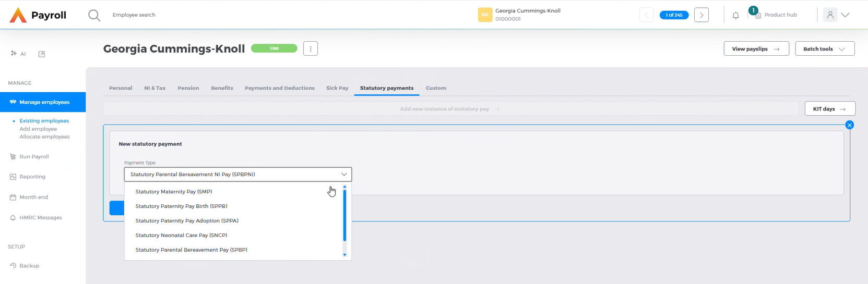Open the Payments and Deductions tab
The width and height of the screenshot is (868, 284).
point(280,88)
